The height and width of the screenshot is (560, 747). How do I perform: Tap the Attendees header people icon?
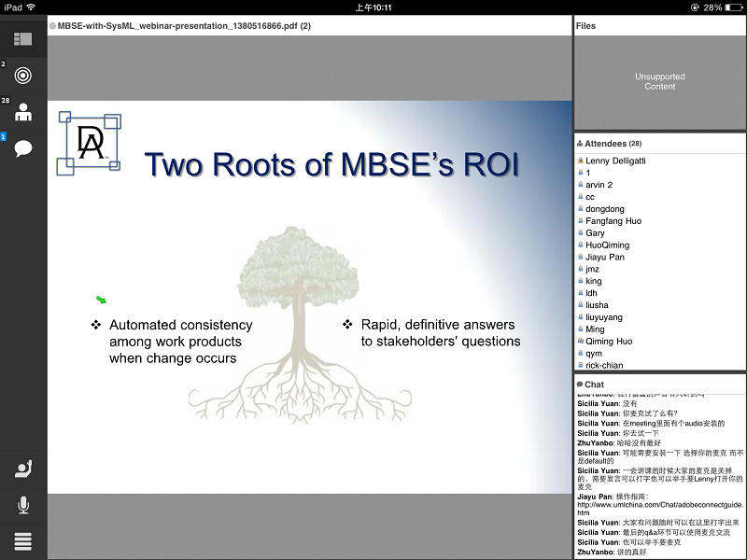pos(580,144)
